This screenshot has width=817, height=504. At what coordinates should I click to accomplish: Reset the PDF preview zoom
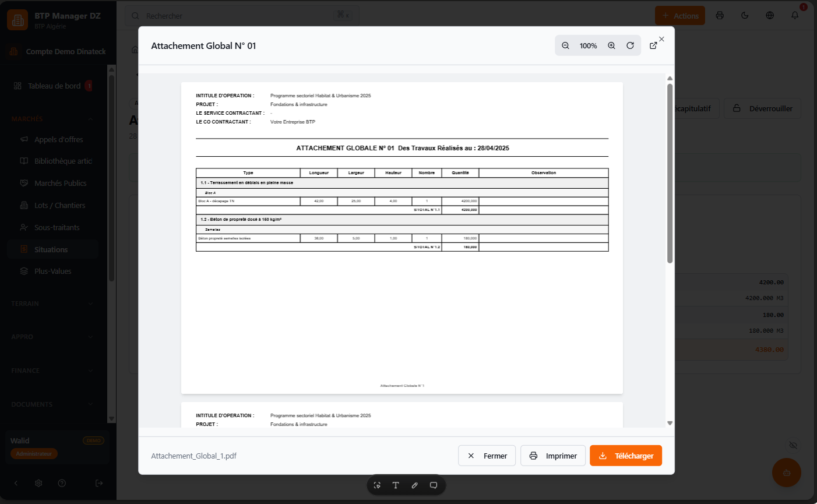point(630,45)
